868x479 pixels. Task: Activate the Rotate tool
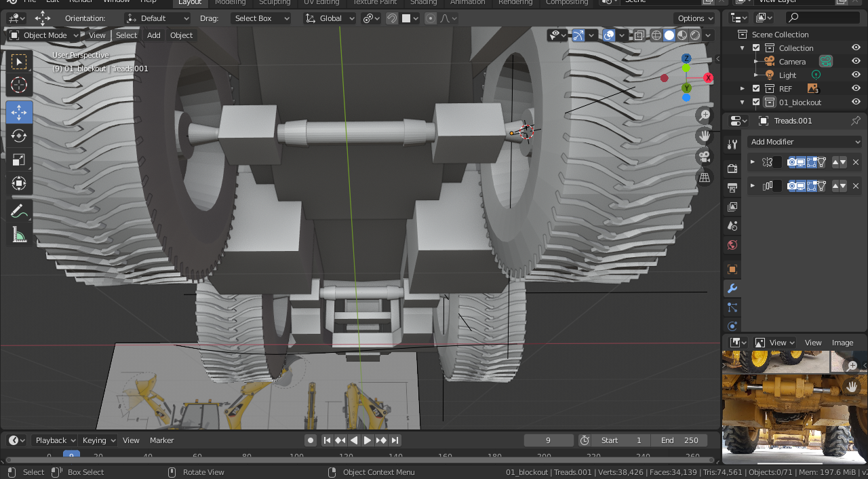(19, 136)
